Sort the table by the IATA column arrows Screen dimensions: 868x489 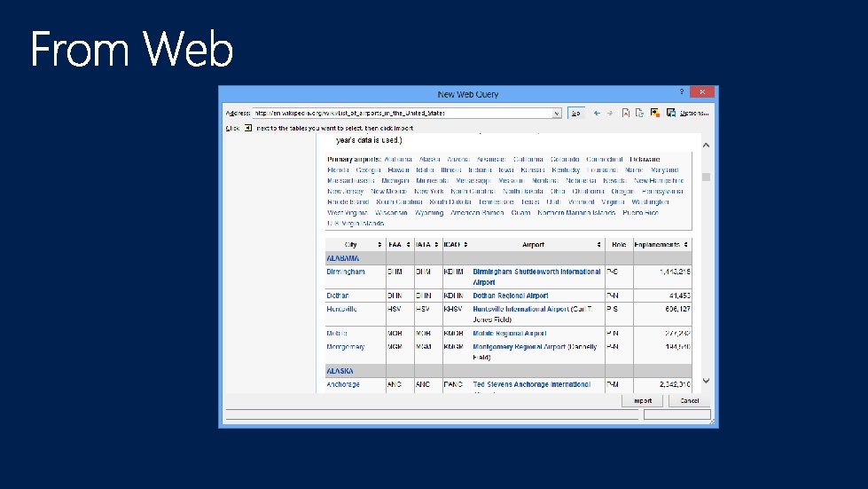(x=437, y=245)
